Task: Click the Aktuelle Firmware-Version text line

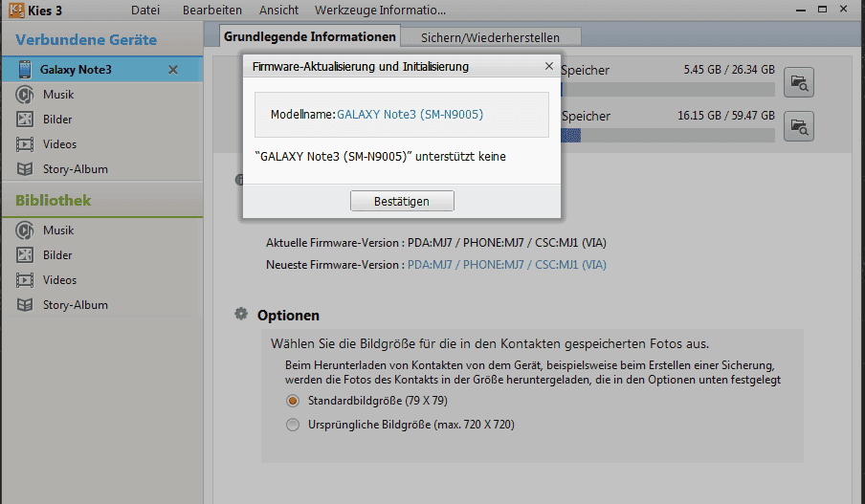Action: (x=435, y=243)
